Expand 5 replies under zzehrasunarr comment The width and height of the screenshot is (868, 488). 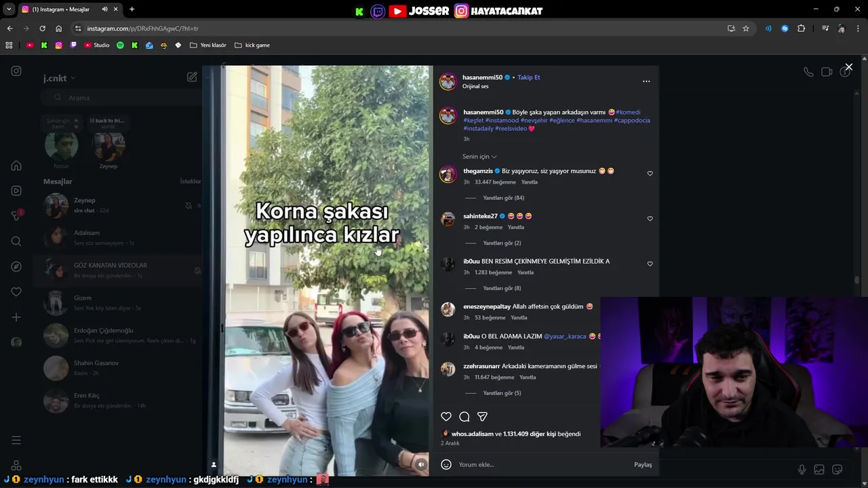coord(502,393)
